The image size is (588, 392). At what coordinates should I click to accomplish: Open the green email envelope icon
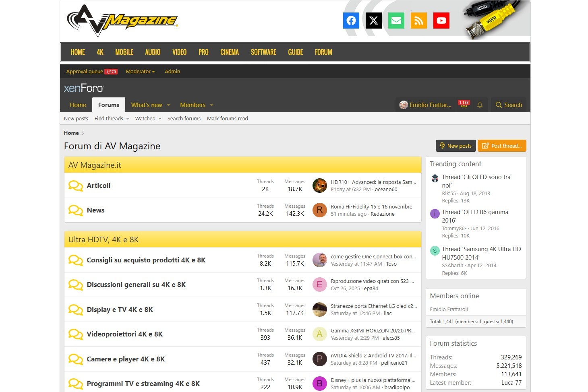tap(396, 21)
